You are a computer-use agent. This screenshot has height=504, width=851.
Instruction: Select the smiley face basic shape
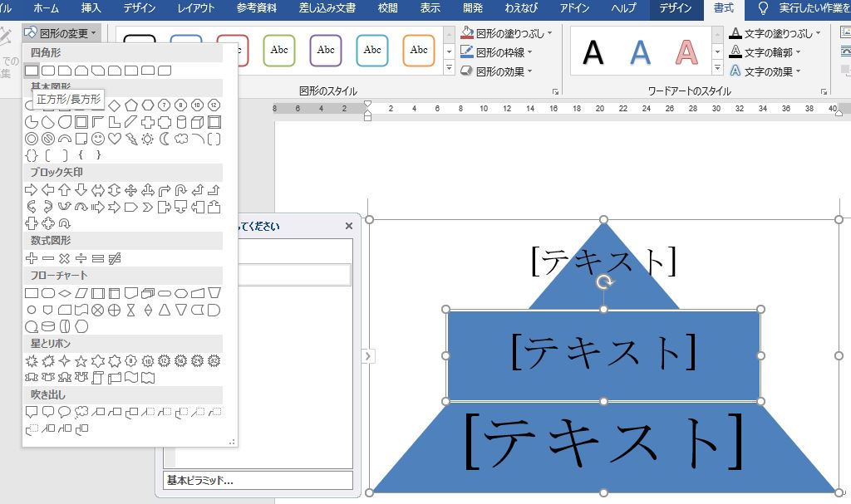(x=98, y=139)
